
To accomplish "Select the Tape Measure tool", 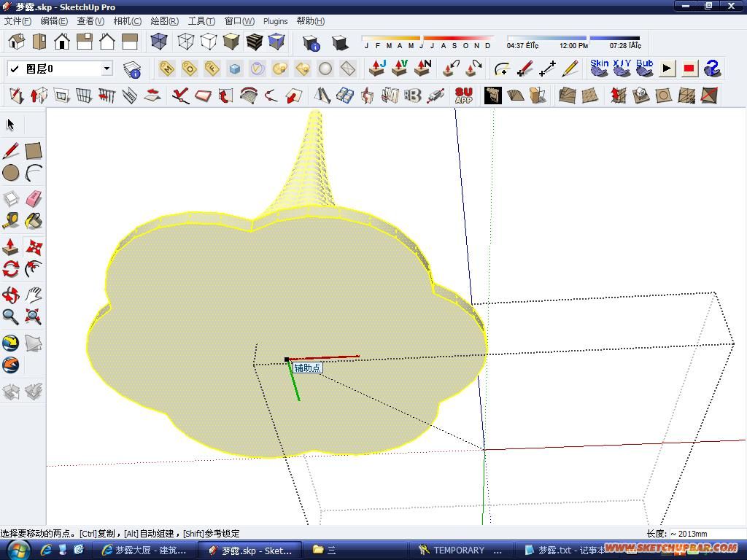I will pyautogui.click(x=10, y=221).
